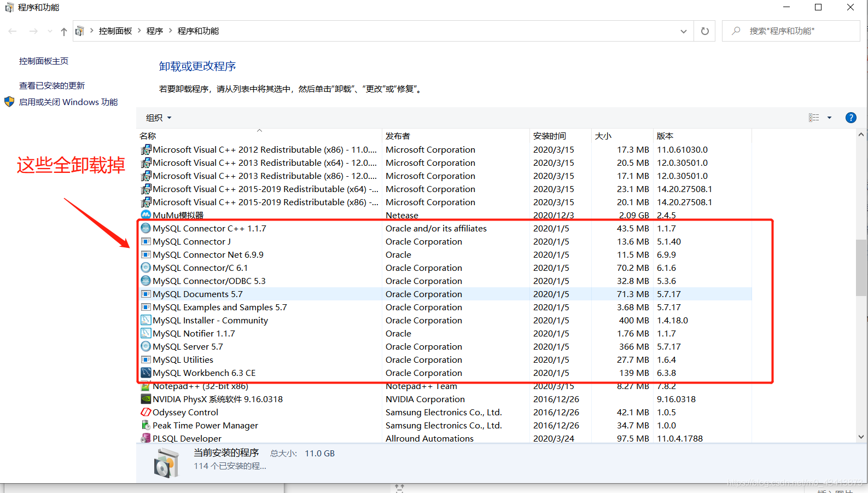Click the MySQL Connector Net 6.9.9 icon
This screenshot has width=868, height=493.
point(145,254)
